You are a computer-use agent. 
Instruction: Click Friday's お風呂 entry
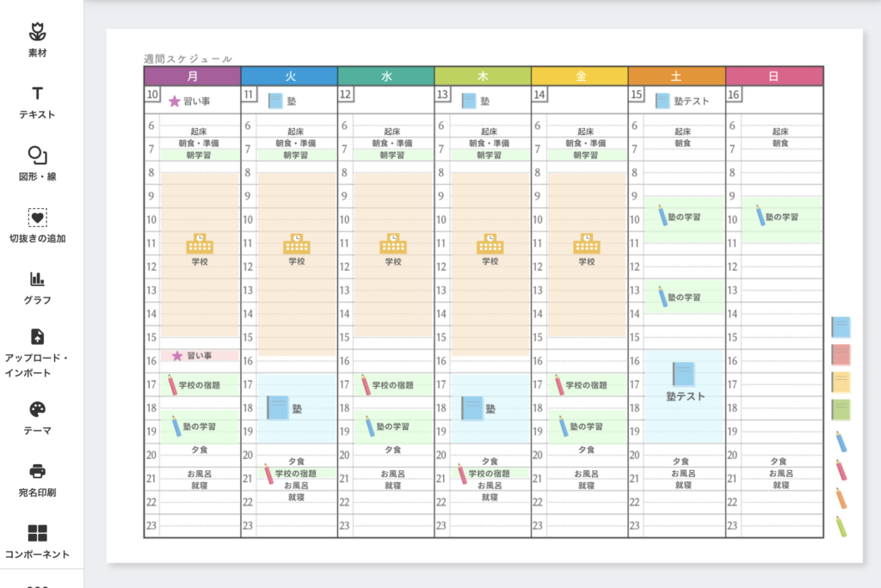click(587, 474)
